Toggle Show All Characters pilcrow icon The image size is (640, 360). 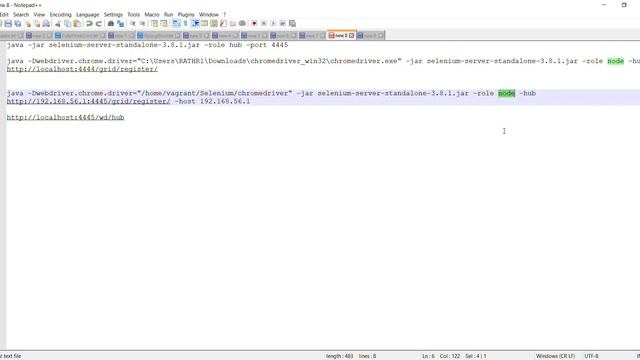[185, 24]
